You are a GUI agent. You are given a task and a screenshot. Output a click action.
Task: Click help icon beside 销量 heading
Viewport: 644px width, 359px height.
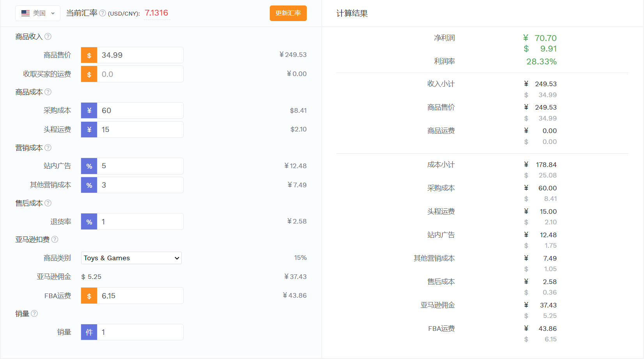(34, 314)
